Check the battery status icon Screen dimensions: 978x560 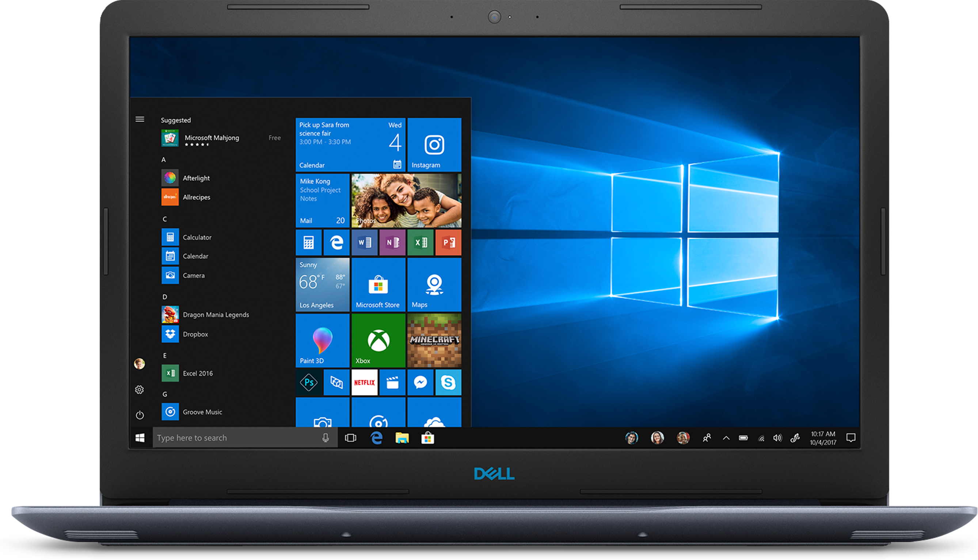click(x=743, y=438)
